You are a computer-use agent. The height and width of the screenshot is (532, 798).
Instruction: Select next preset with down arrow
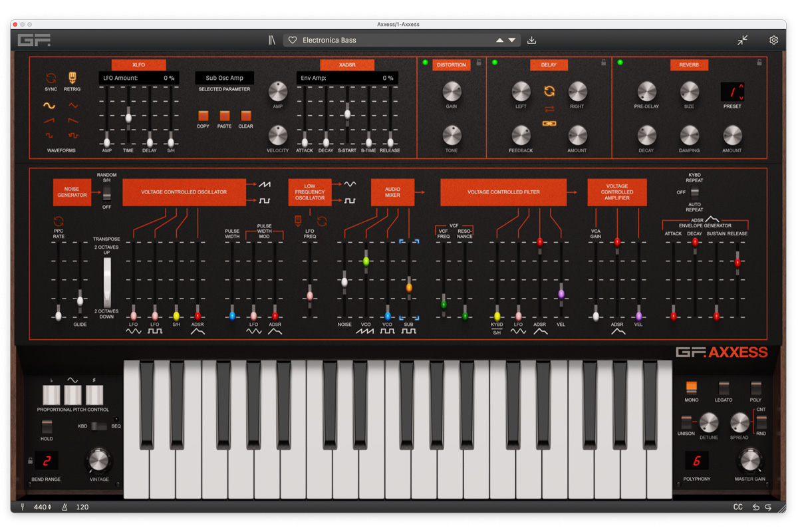[512, 40]
